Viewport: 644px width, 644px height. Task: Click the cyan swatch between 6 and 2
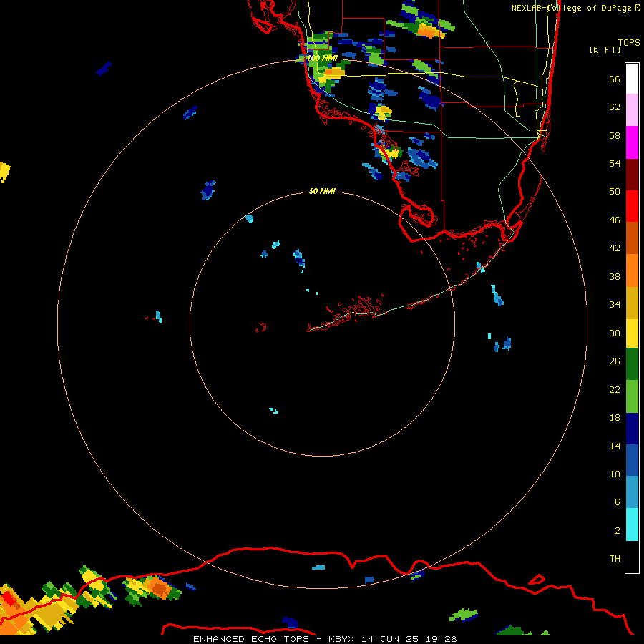click(632, 525)
